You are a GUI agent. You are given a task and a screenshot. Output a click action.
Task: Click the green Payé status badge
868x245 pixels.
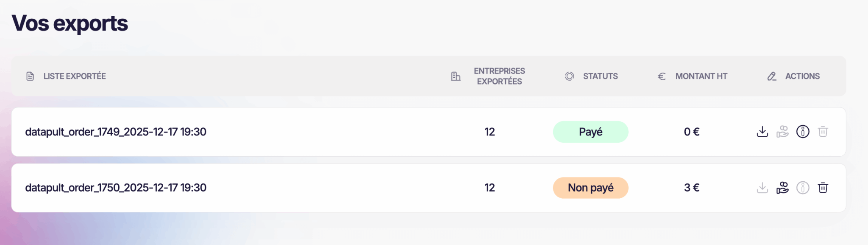(590, 132)
